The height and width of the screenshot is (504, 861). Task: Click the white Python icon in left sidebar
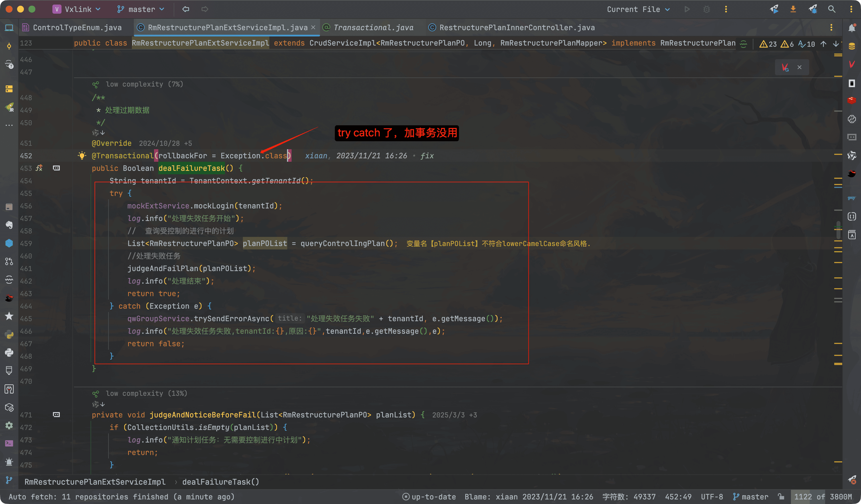[x=9, y=352]
